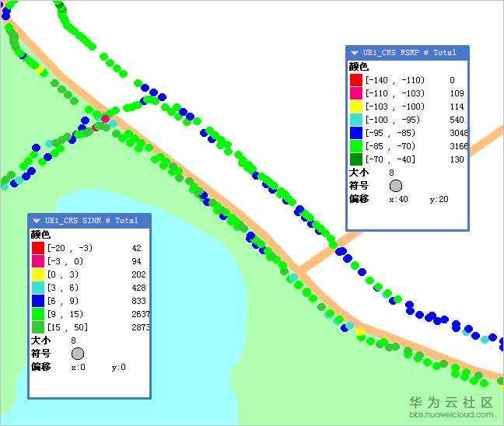Click the RSRP range text '[-70 , -40]'
Viewport: 504px width, 426px height.
[x=390, y=159]
